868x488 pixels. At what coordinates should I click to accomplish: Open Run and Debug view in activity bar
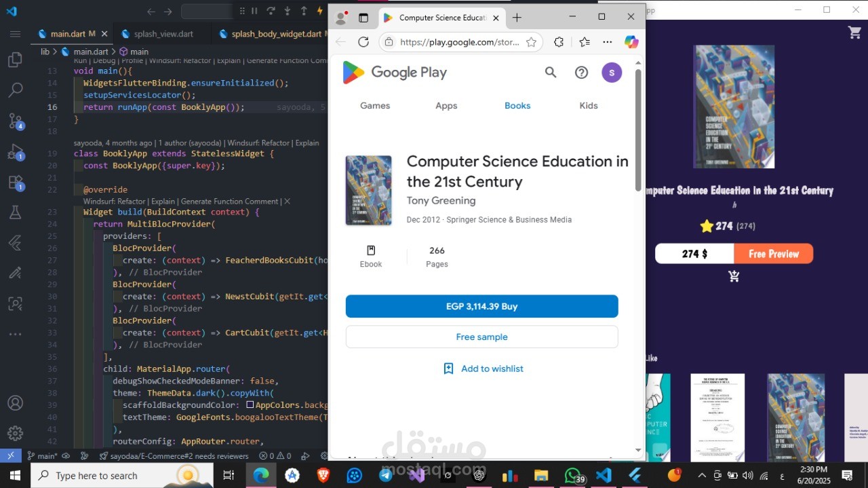[15, 151]
